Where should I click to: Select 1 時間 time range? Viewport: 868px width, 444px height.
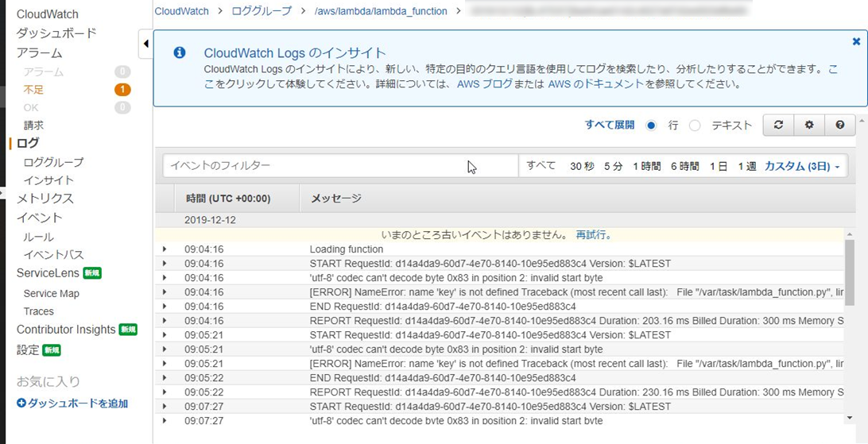pyautogui.click(x=647, y=167)
